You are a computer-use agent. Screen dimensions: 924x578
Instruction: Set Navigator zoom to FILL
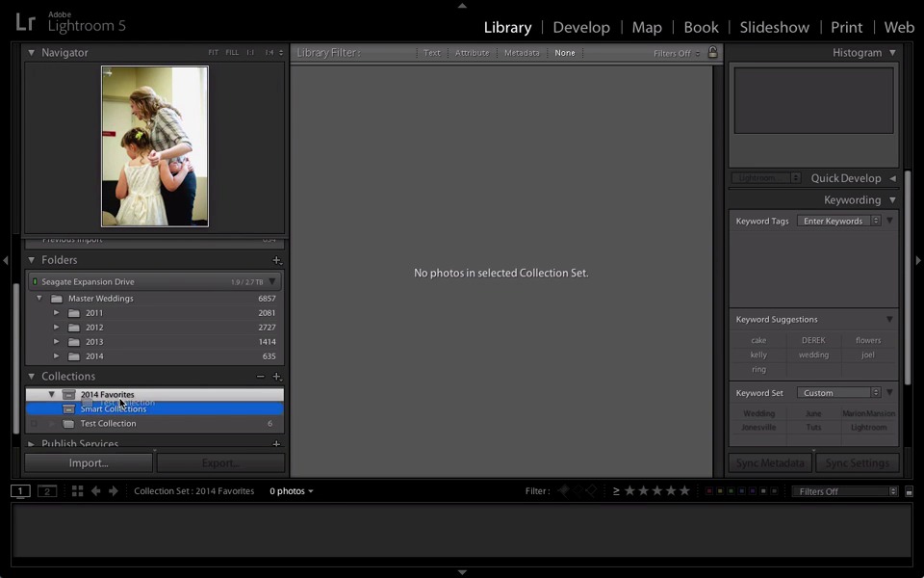pyautogui.click(x=232, y=52)
